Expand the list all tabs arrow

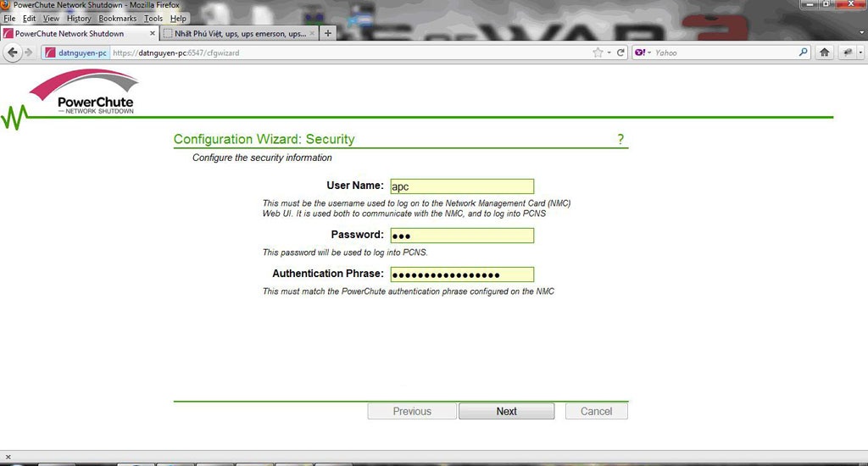tap(861, 33)
